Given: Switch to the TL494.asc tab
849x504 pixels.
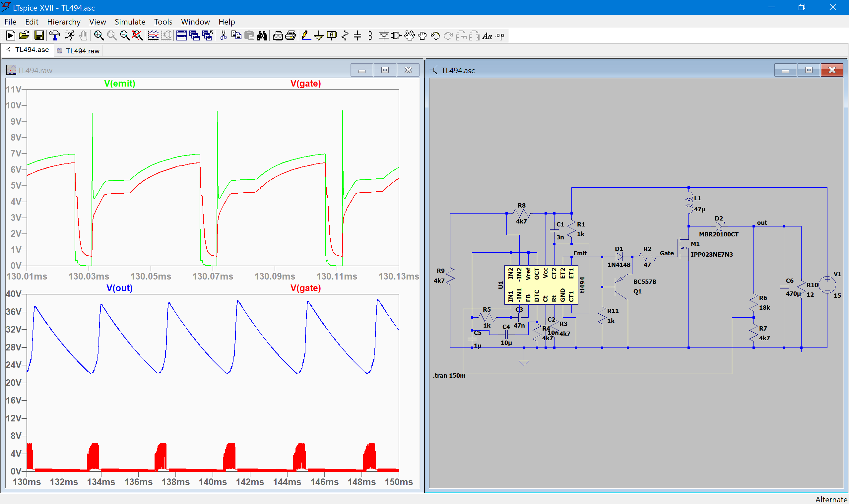Looking at the screenshot, I should (28, 50).
